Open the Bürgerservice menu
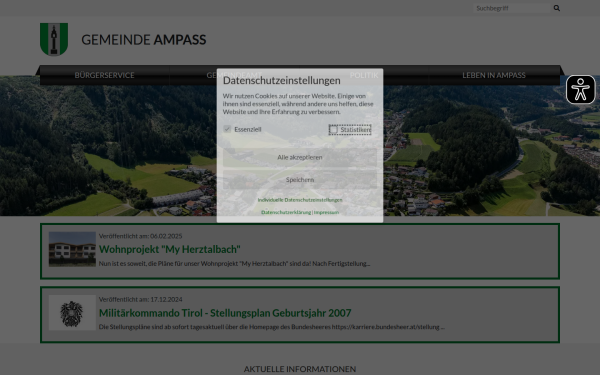 point(104,75)
